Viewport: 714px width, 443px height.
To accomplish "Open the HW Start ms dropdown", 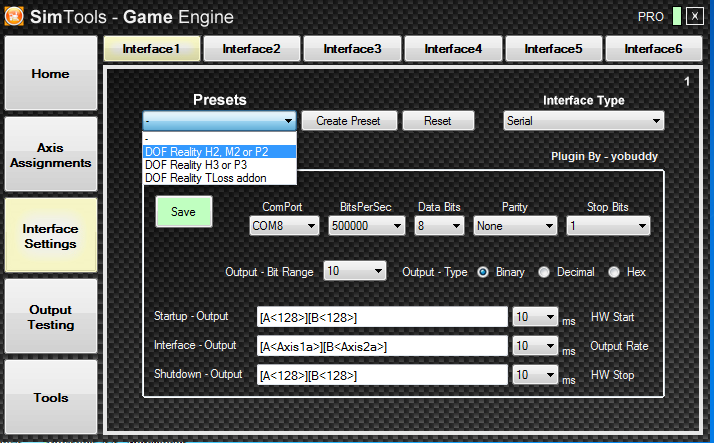I will coord(535,317).
